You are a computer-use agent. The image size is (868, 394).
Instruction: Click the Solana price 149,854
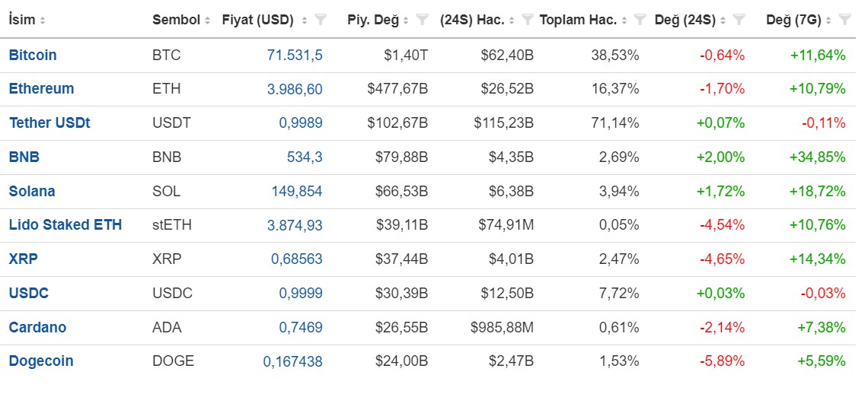[x=296, y=191]
